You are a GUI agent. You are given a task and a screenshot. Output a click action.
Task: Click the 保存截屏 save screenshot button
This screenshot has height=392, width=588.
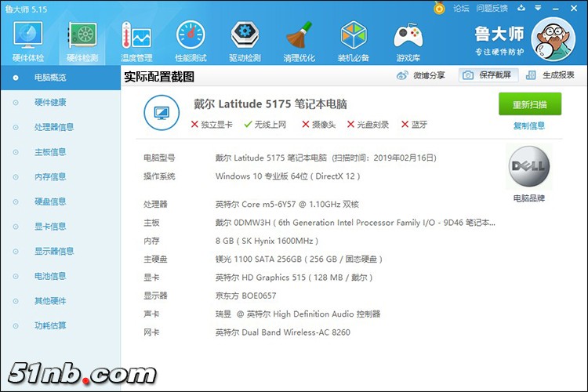(488, 75)
